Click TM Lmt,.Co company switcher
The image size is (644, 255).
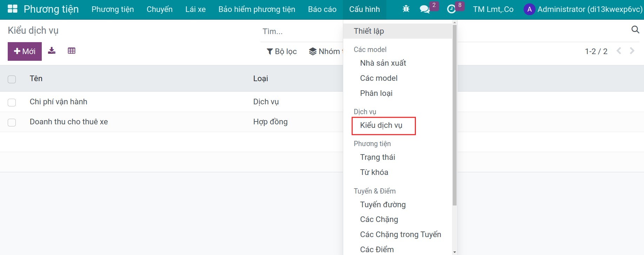(493, 9)
